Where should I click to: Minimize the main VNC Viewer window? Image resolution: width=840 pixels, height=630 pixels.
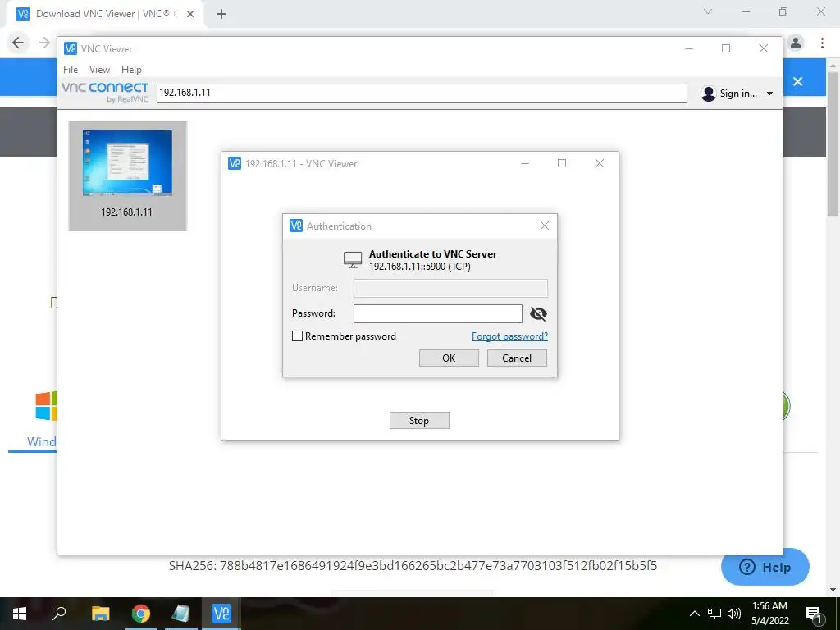point(689,48)
